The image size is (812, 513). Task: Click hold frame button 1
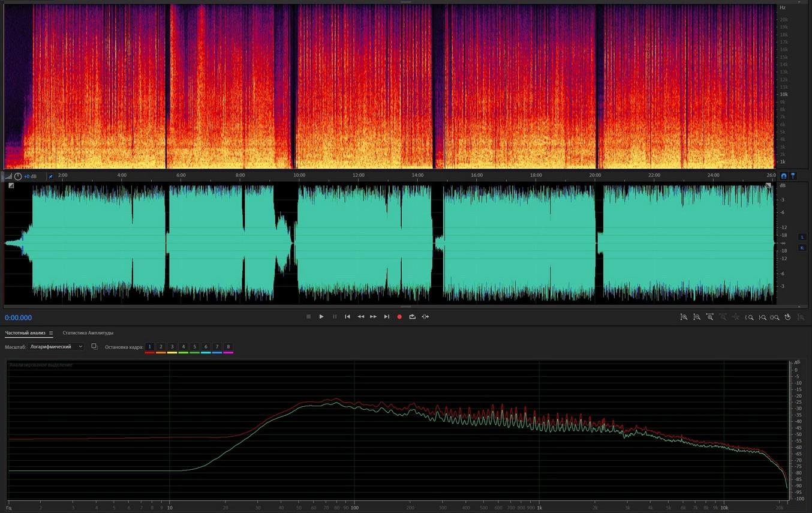point(150,347)
